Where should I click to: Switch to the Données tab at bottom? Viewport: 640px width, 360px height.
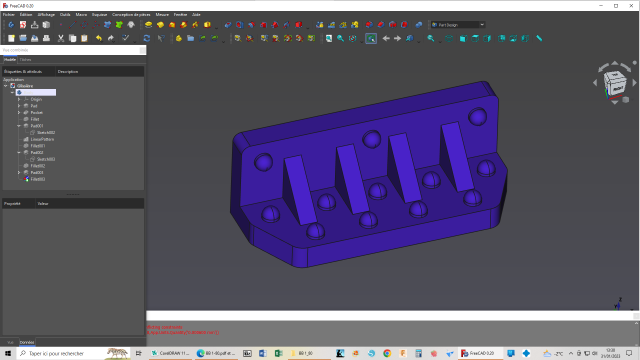pos(27,342)
